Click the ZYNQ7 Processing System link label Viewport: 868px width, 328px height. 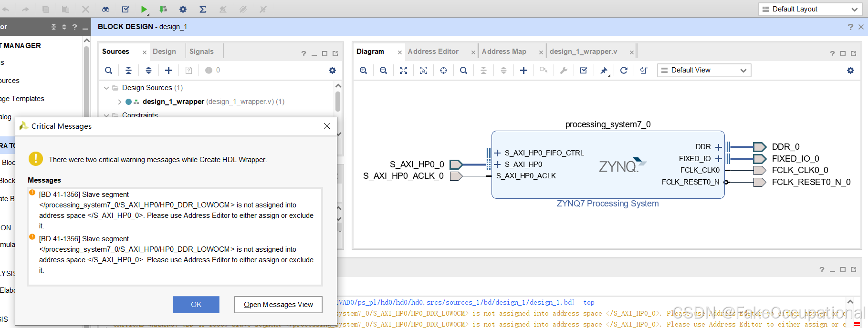pos(607,204)
